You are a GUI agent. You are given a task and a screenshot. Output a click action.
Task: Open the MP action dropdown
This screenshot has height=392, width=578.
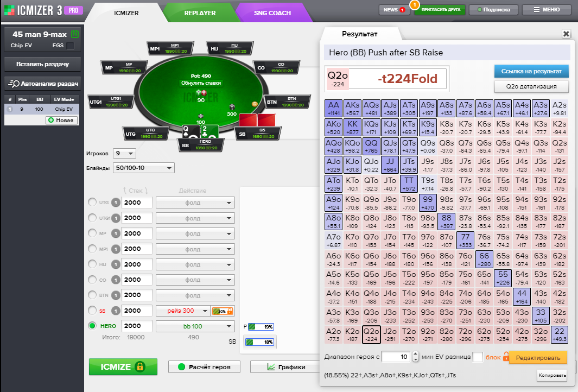point(195,234)
